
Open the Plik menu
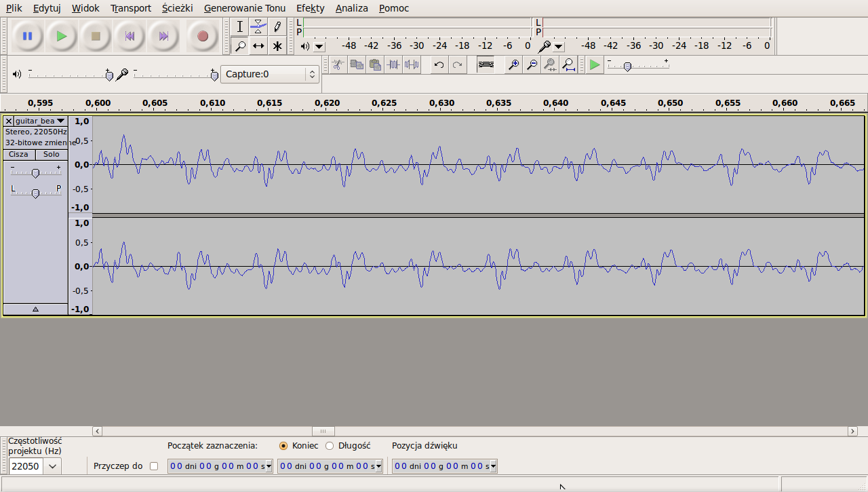(x=14, y=8)
